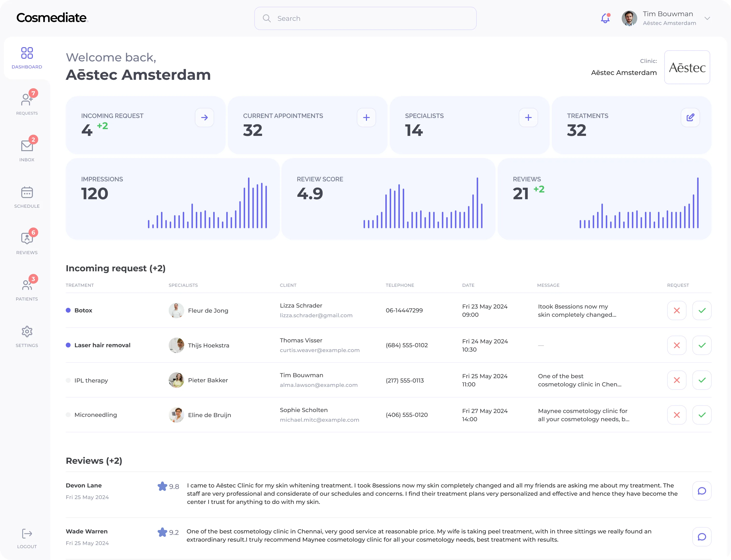Click the Treatment column header

[80, 285]
